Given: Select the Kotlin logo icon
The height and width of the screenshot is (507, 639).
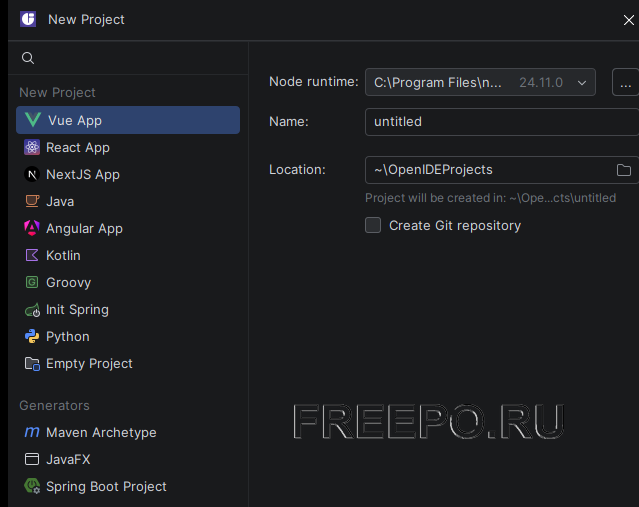Looking at the screenshot, I should click(32, 255).
